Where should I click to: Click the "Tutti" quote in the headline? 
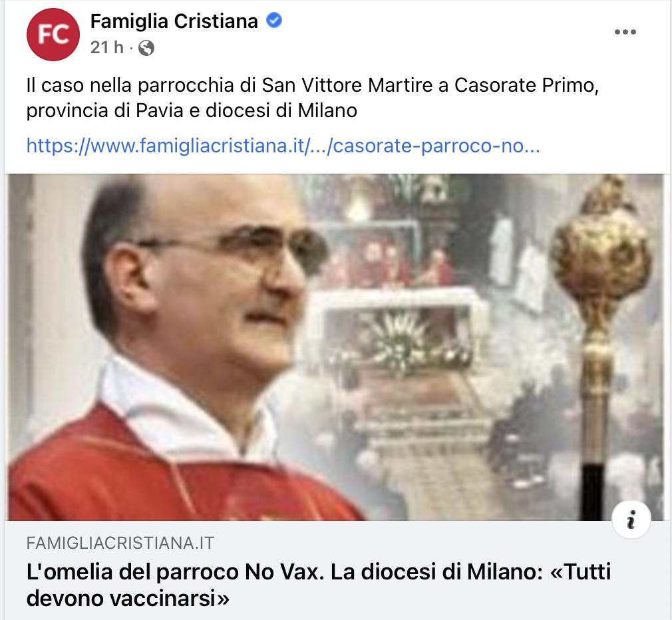(x=580, y=572)
